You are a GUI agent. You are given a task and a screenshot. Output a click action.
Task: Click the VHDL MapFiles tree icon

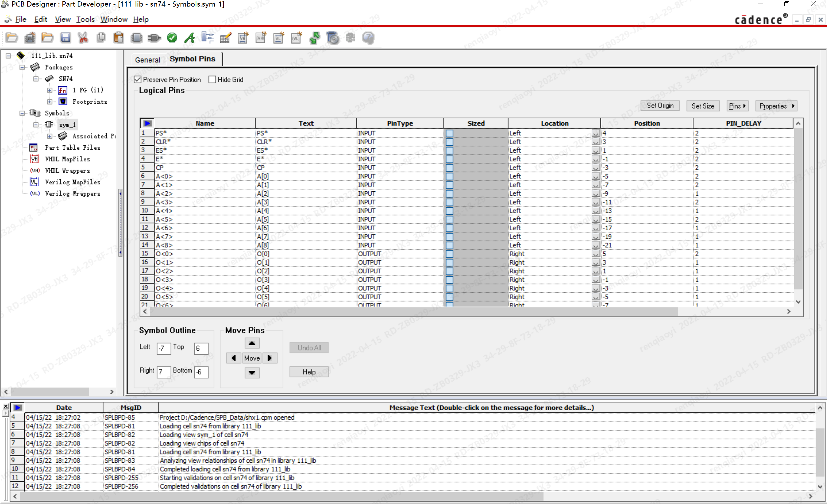[34, 159]
